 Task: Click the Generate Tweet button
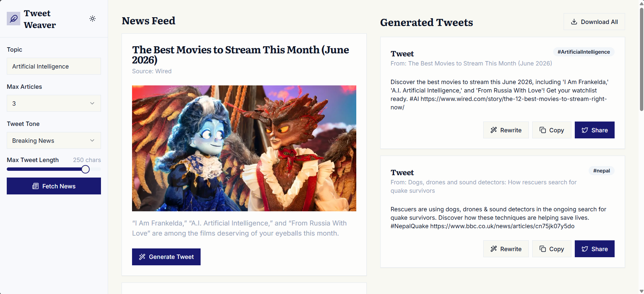tap(166, 257)
